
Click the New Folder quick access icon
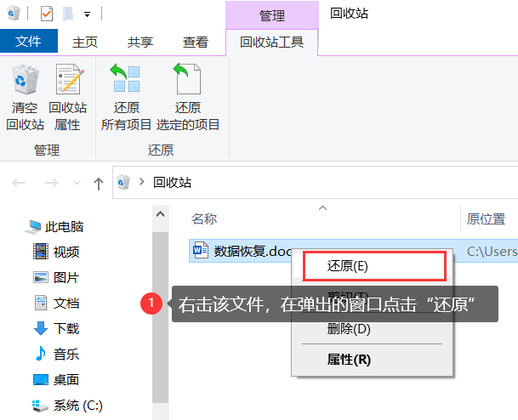68,14
